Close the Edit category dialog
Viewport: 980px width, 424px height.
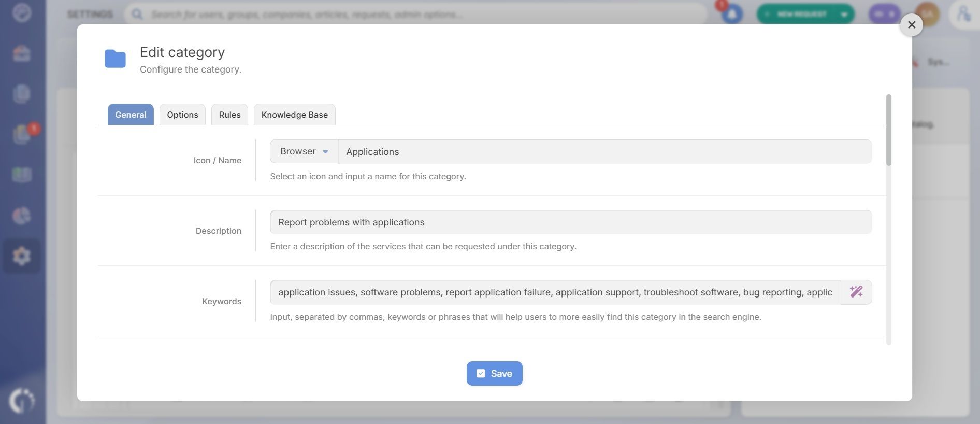click(x=912, y=24)
